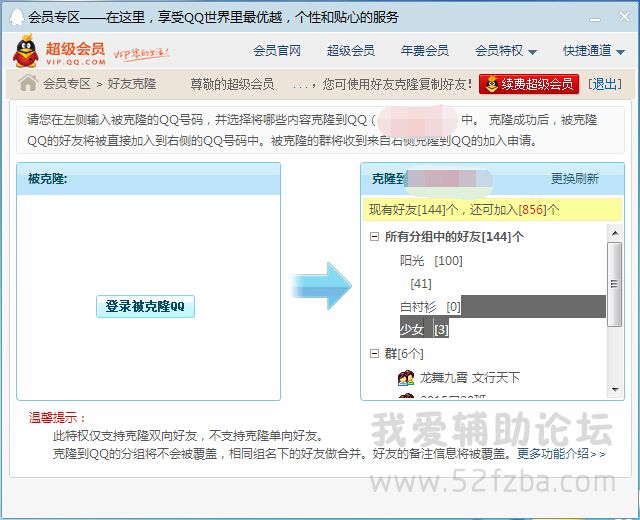Click the [退出] logout link
Image resolution: width=640 pixels, height=520 pixels.
click(x=604, y=84)
